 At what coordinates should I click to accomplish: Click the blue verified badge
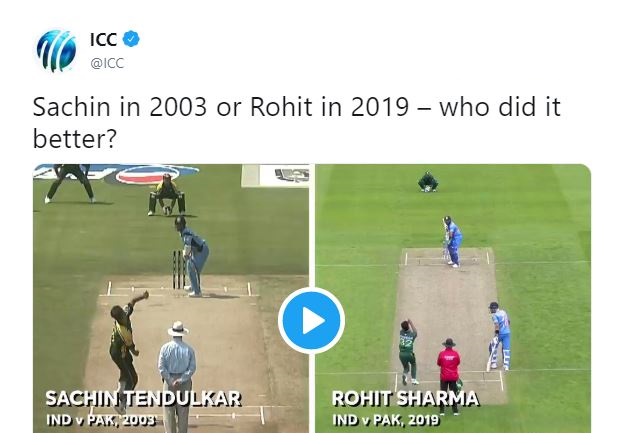click(132, 40)
